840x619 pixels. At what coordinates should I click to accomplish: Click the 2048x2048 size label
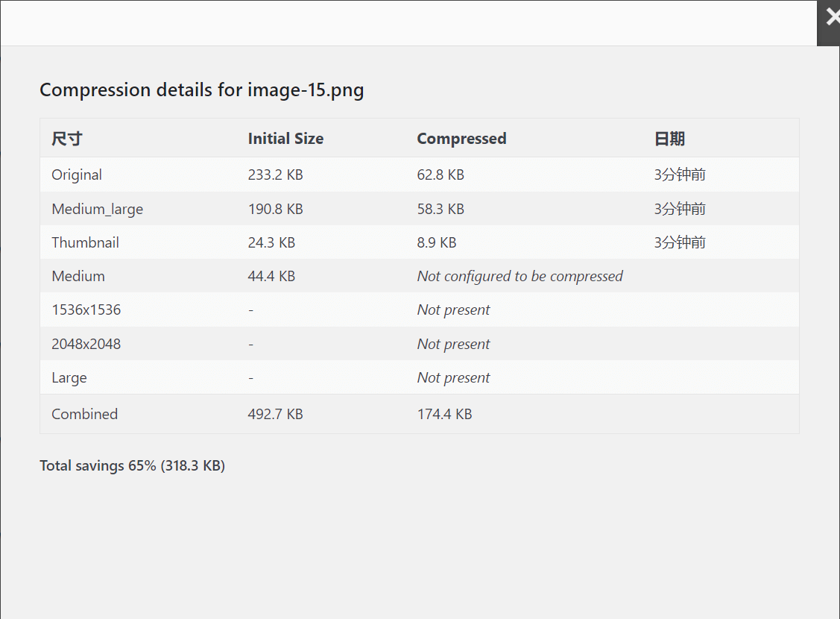coord(86,345)
